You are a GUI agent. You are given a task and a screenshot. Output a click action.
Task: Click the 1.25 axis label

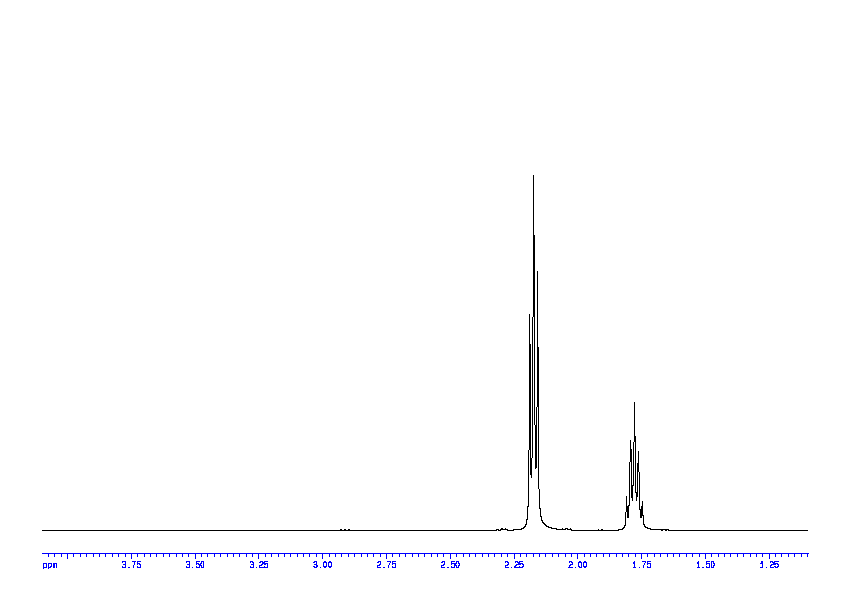coord(769,565)
